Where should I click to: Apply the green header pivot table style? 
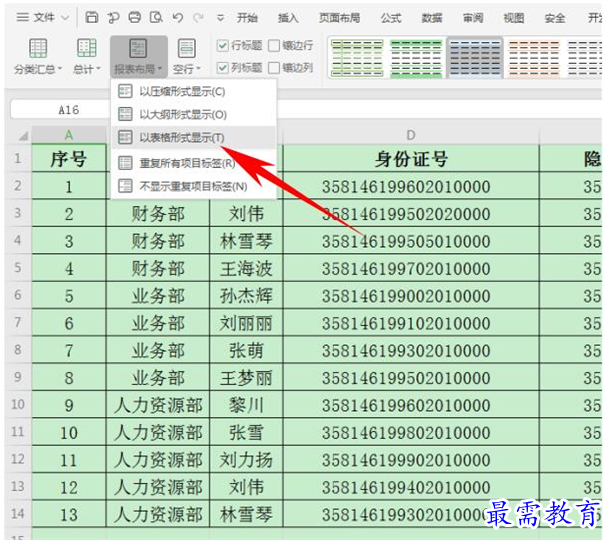[416, 58]
